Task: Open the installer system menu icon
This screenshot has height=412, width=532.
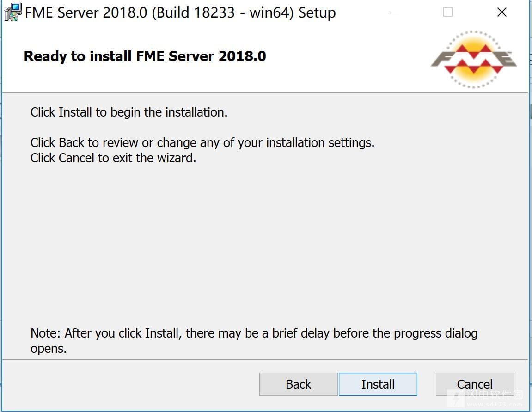Action: click(12, 12)
